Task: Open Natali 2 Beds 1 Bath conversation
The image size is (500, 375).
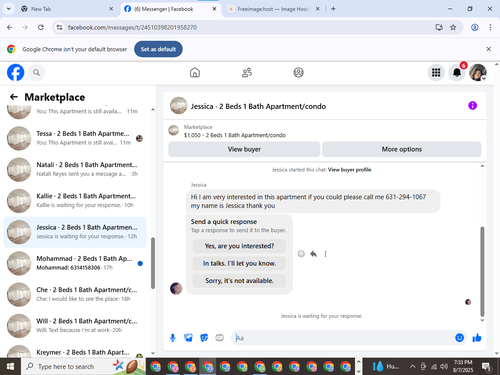Action: (x=75, y=169)
